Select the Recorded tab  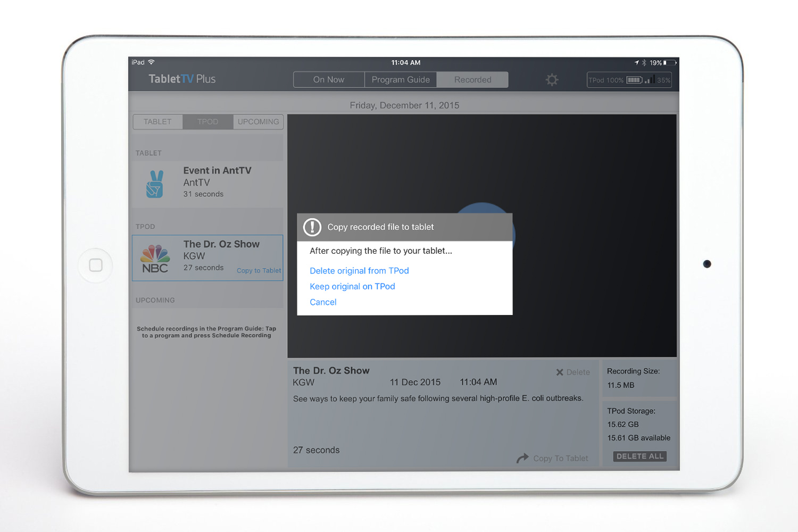point(472,80)
